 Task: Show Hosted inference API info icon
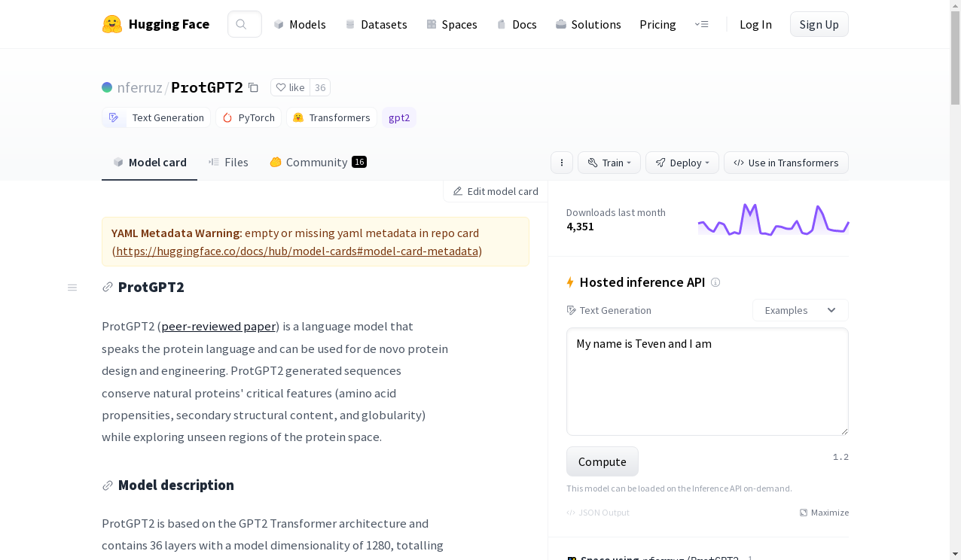point(715,282)
